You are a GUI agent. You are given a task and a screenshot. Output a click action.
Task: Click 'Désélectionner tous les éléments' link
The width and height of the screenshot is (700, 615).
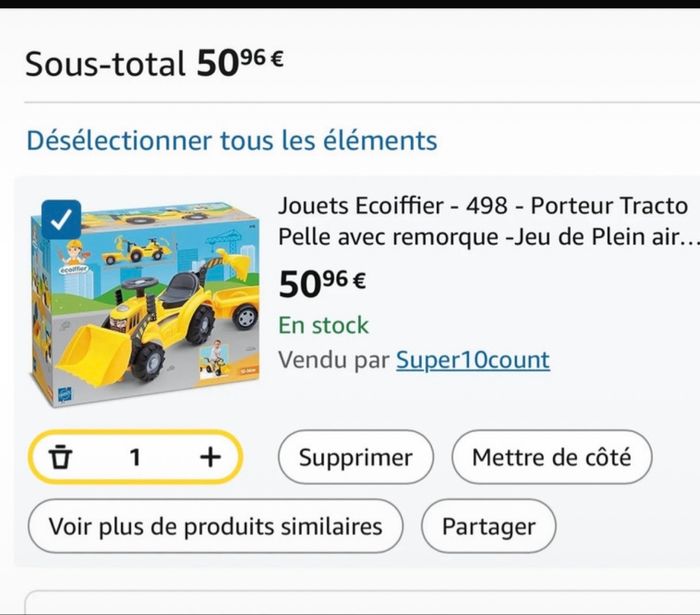(231, 140)
